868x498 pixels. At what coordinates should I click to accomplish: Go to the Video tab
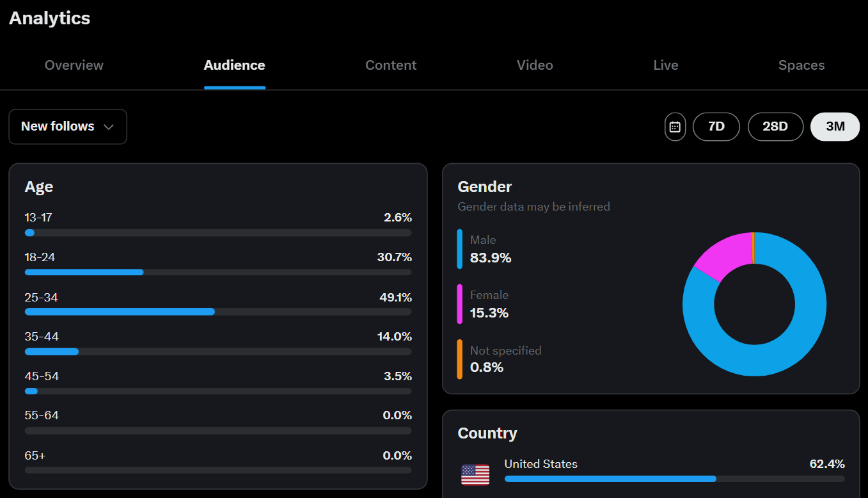point(535,65)
